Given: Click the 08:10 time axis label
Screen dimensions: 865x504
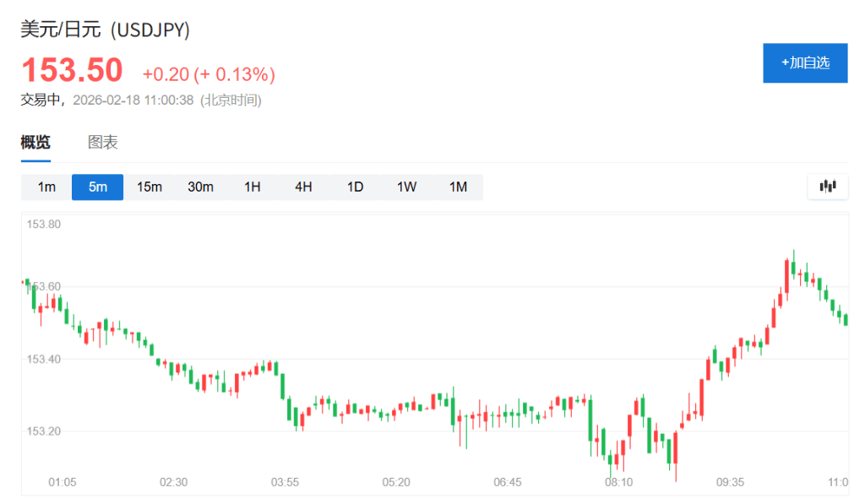Looking at the screenshot, I should pos(618,482).
